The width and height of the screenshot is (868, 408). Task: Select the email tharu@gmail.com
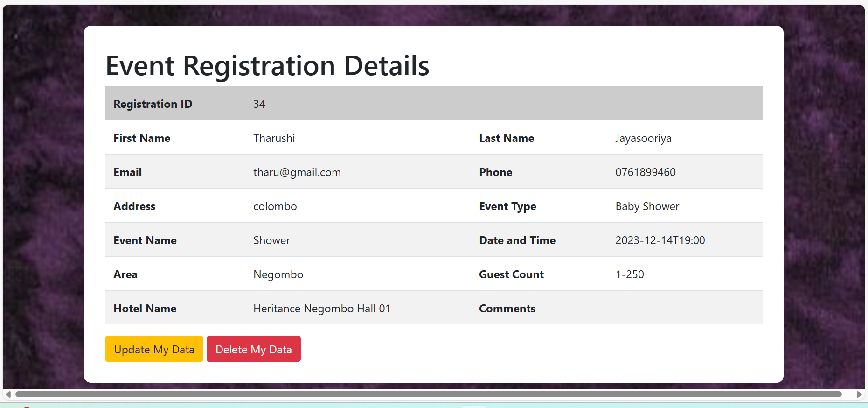tap(297, 172)
